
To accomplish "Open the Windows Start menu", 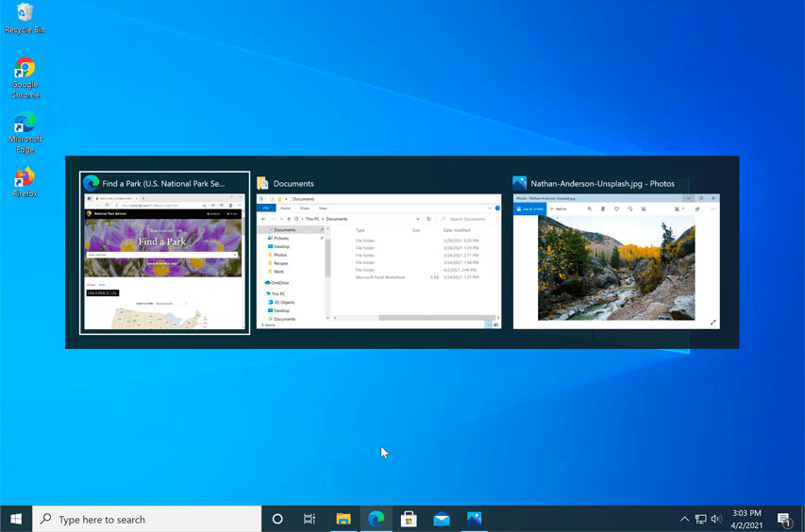I will pyautogui.click(x=16, y=519).
